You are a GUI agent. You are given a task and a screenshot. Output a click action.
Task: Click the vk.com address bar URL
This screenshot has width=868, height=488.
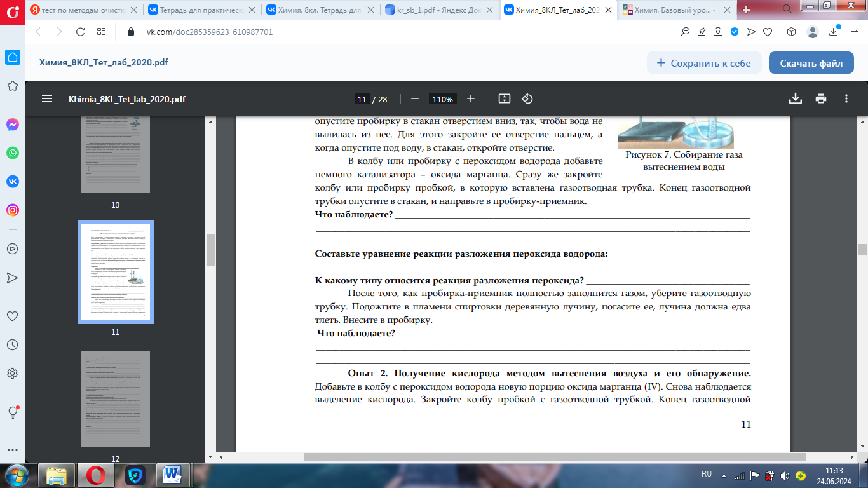210,32
